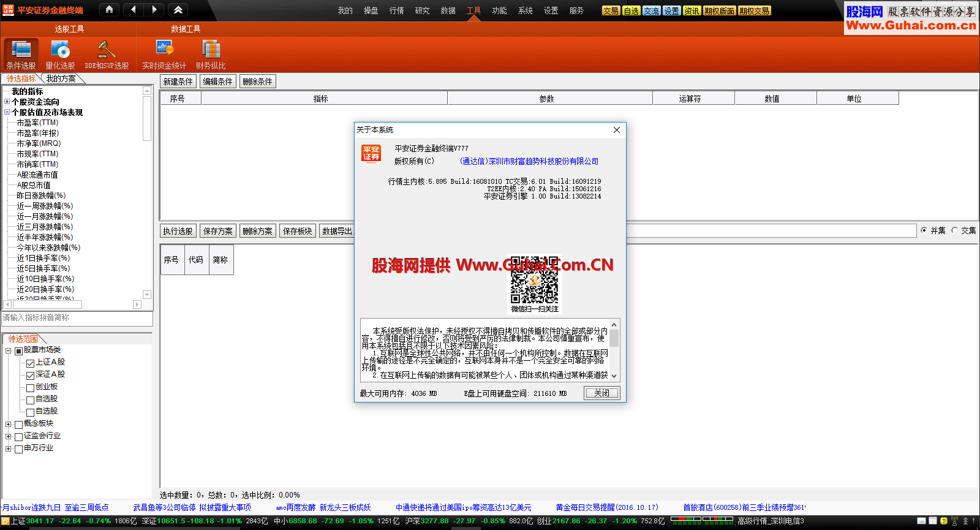Viewport: 980px width, 530px height.
Task: Click the status bar list document icon
Action: pos(933,521)
